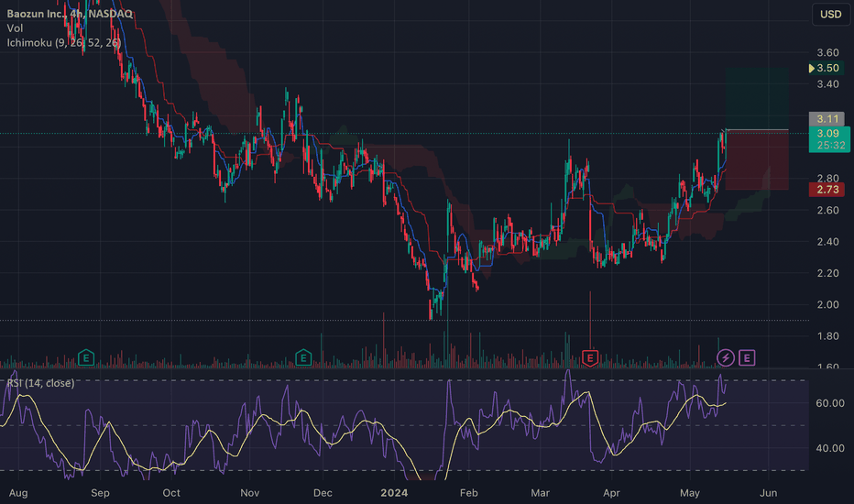The image size is (854, 504).
Task: Click the 2.60 price axis value
Action: pyautogui.click(x=827, y=211)
